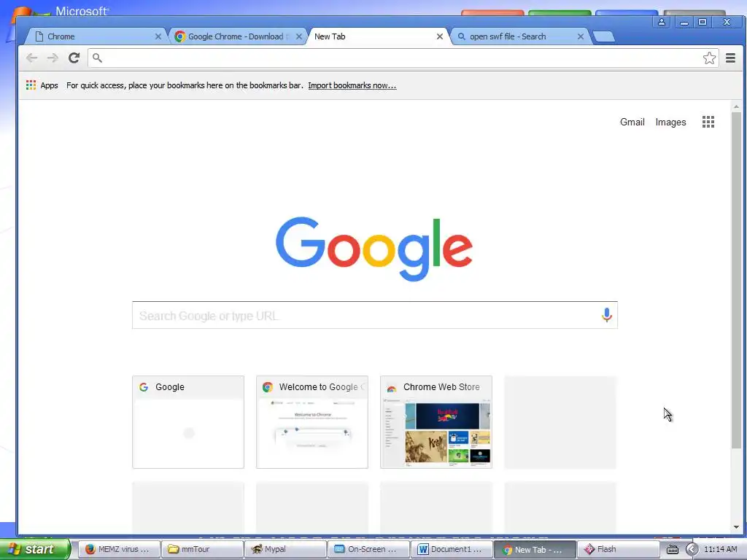Click the Import bookmarks now link
This screenshot has width=747, height=560.
click(x=352, y=85)
